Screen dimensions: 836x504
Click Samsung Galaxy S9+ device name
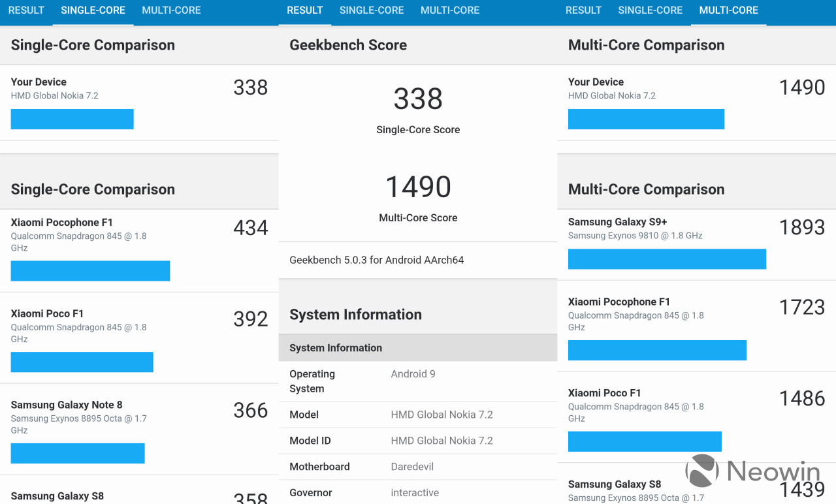pos(617,222)
